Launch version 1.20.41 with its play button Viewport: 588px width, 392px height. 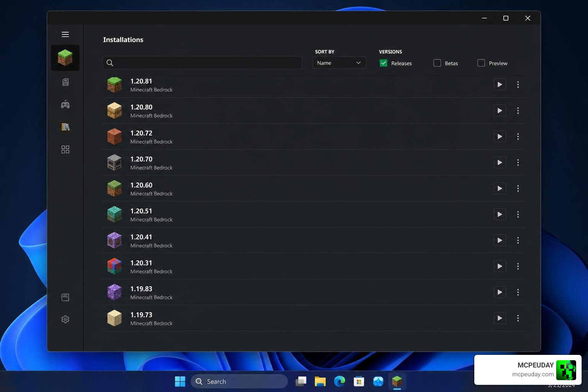tap(500, 240)
